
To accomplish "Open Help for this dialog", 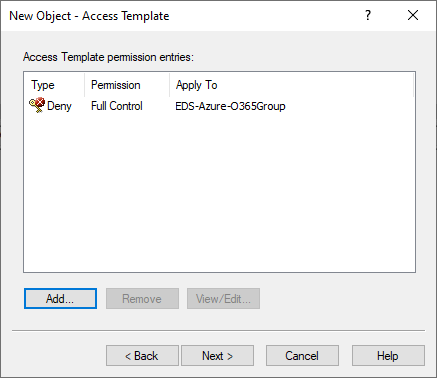I will click(x=388, y=356).
